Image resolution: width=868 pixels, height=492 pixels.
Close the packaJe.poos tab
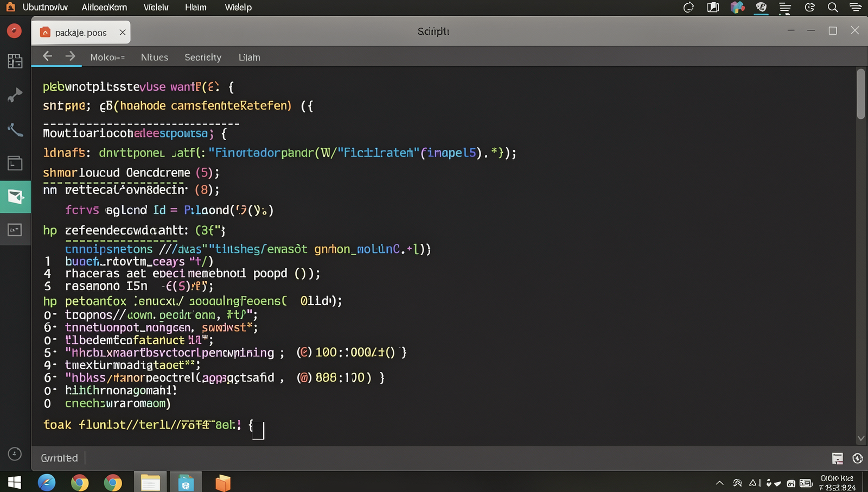[x=123, y=33]
